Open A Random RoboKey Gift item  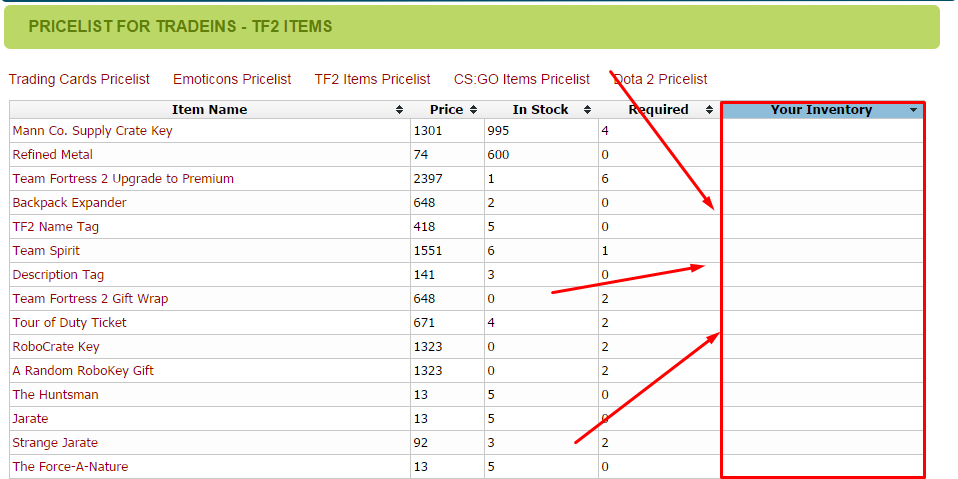click(83, 371)
